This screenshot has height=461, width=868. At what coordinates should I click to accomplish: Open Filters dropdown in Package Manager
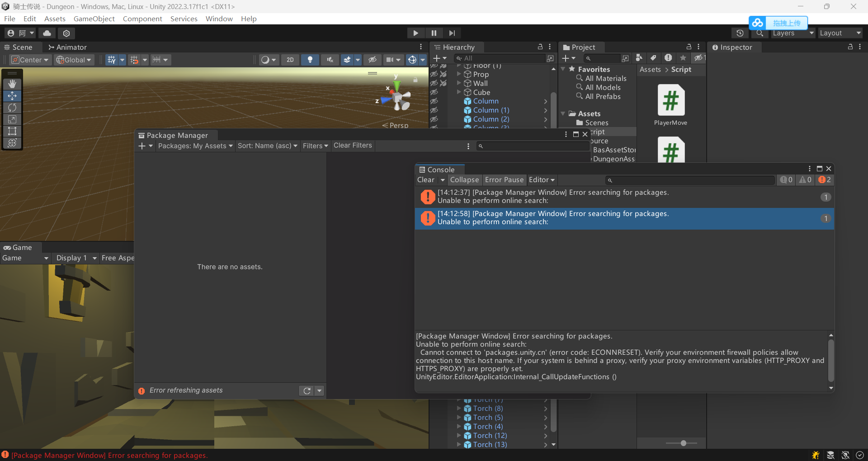coord(315,146)
